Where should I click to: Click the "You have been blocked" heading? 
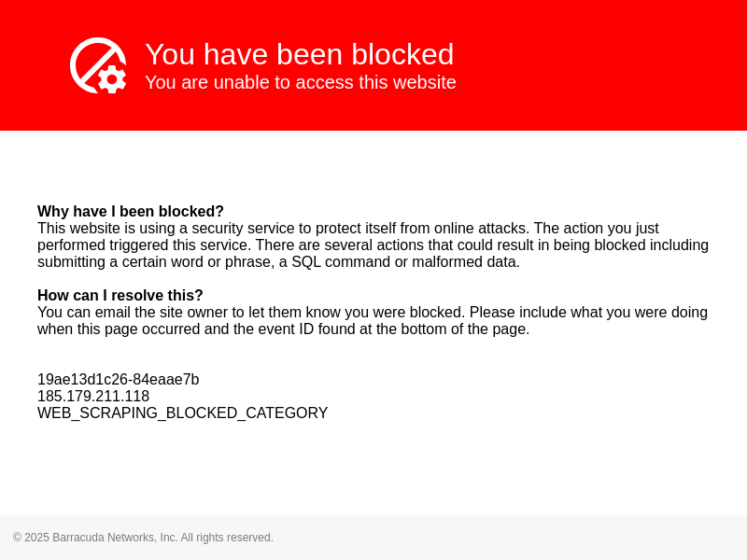[x=299, y=54]
